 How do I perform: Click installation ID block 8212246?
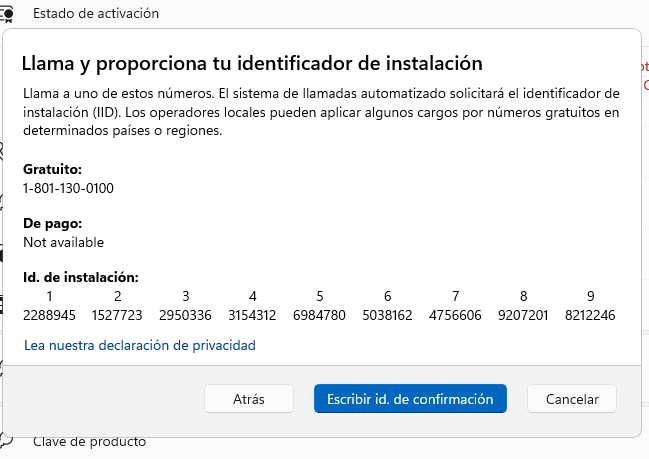(x=590, y=315)
